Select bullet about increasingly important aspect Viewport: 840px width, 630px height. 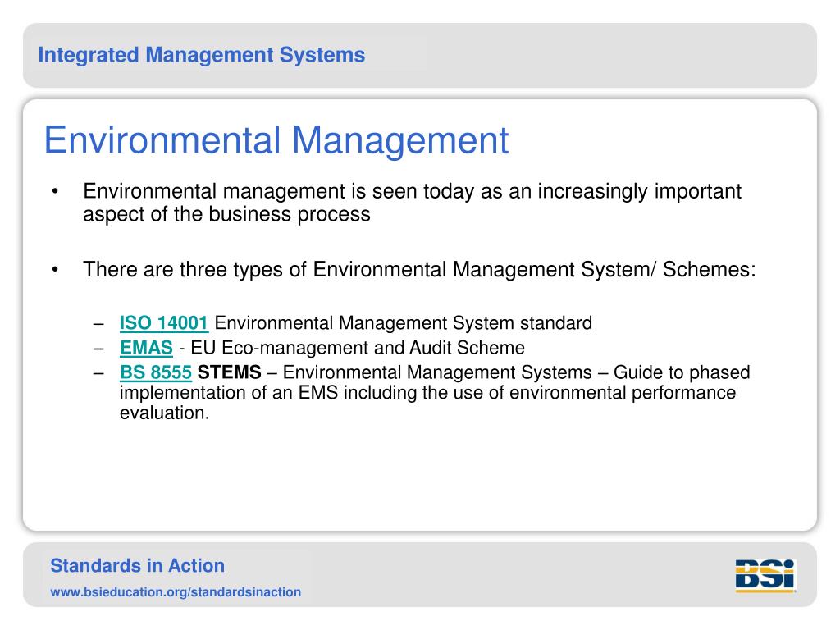click(412, 203)
